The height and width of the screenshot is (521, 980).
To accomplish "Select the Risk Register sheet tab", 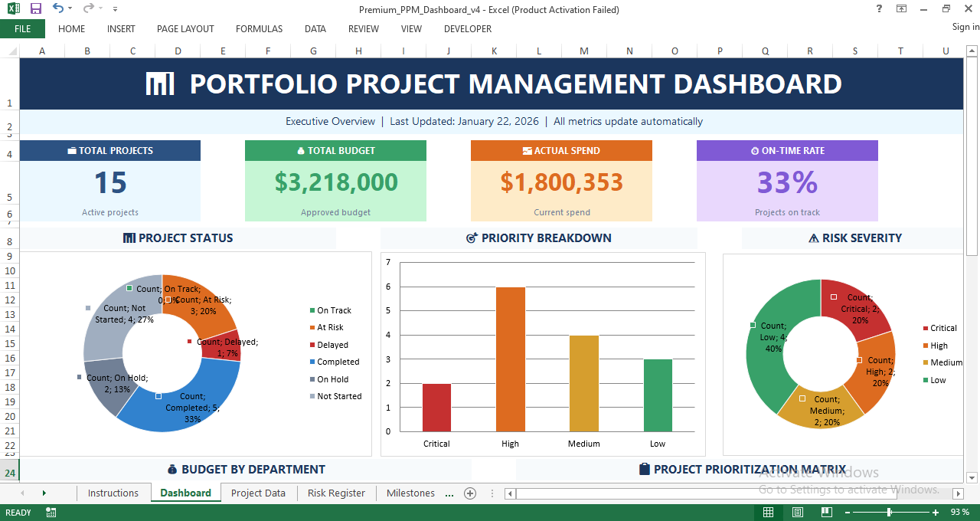I will coord(336,493).
